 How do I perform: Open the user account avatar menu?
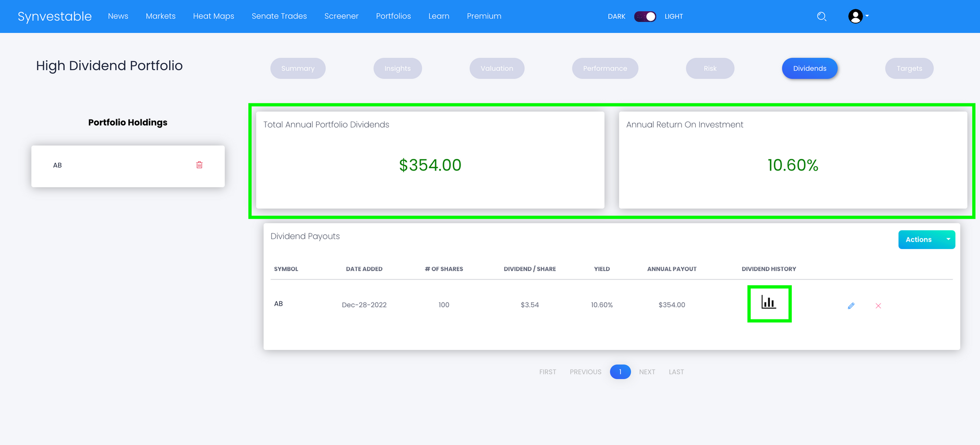pos(858,16)
